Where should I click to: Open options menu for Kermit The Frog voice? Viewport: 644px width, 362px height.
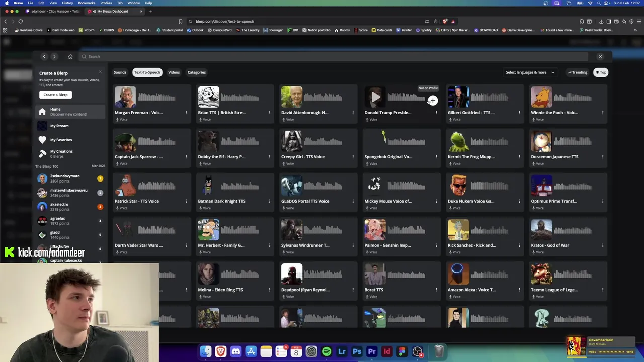(x=519, y=157)
